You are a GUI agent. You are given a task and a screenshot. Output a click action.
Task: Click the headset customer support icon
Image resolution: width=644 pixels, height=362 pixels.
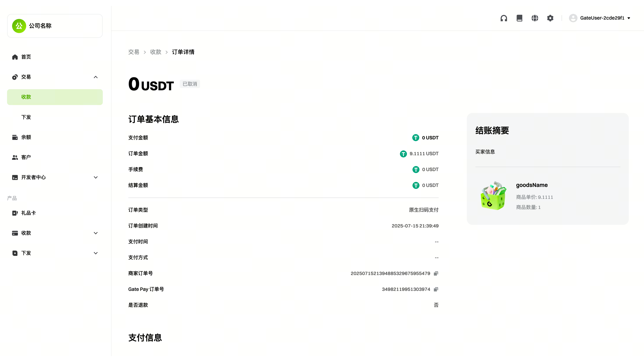click(x=504, y=18)
